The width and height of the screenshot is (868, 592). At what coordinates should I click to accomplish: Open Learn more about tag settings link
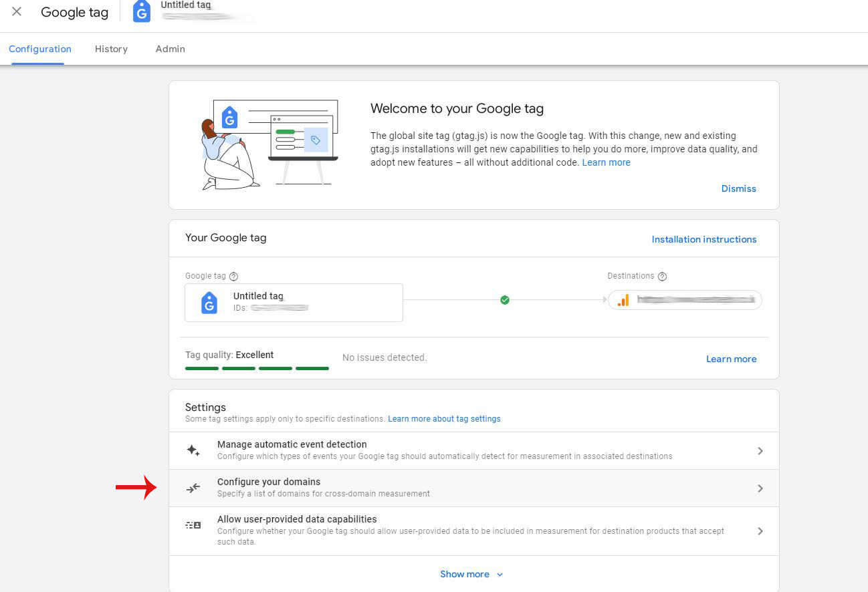444,419
